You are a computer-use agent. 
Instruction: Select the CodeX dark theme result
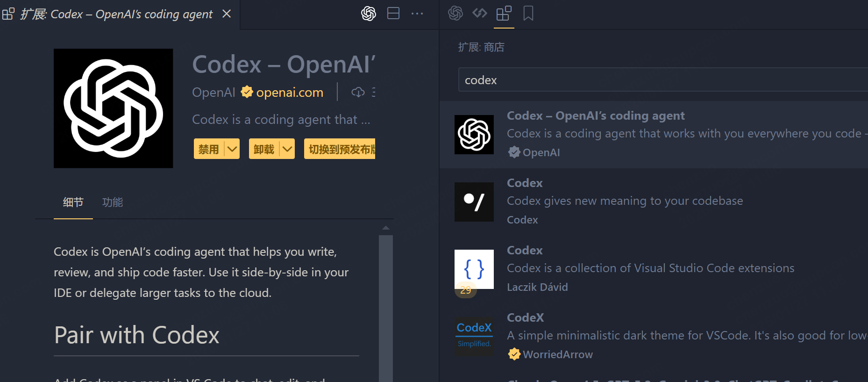pos(654,336)
